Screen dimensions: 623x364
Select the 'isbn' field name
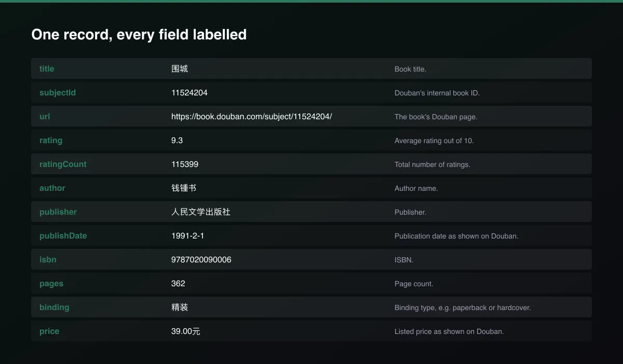coord(48,259)
